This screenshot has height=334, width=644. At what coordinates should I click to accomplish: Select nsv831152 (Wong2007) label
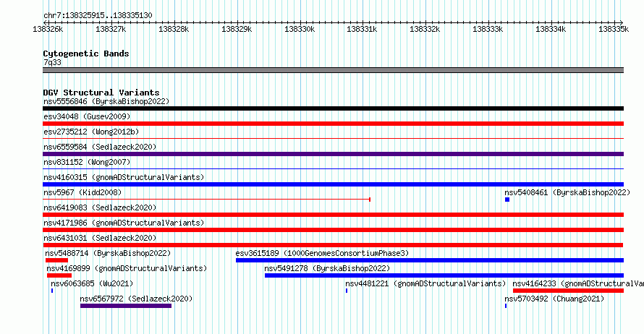(87, 162)
